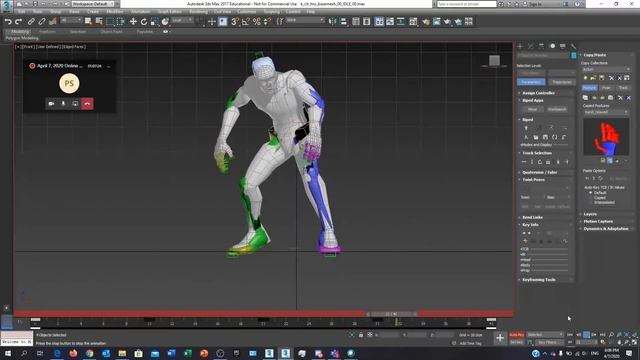The width and height of the screenshot is (640, 360).
Task: Open the Copy Collections dropdown
Action: (x=606, y=69)
